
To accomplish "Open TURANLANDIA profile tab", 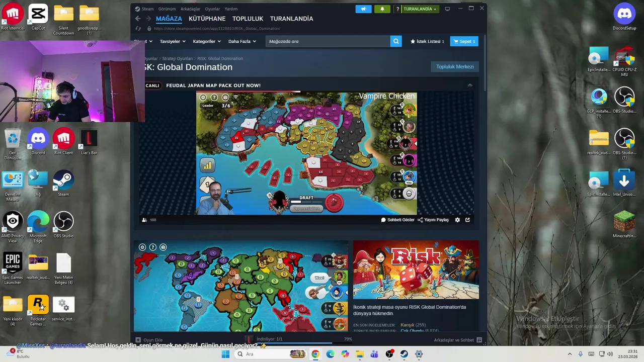I will (291, 19).
